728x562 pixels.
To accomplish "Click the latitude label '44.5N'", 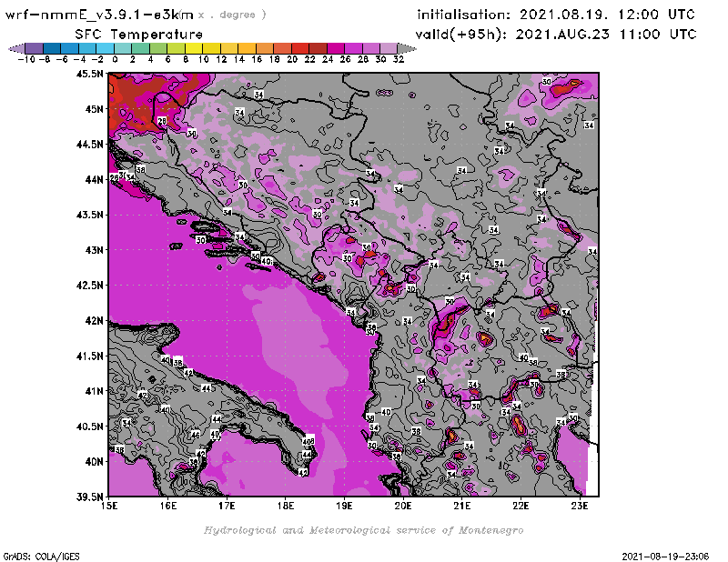I will 89,145.
